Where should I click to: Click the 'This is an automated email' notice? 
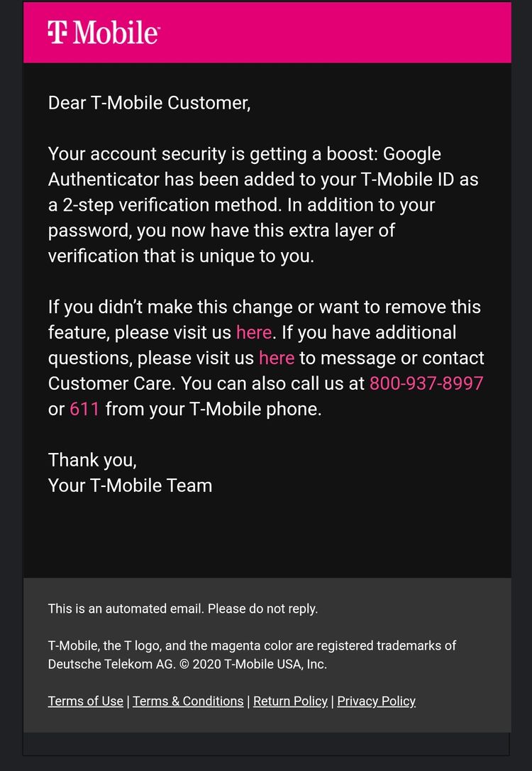(183, 608)
